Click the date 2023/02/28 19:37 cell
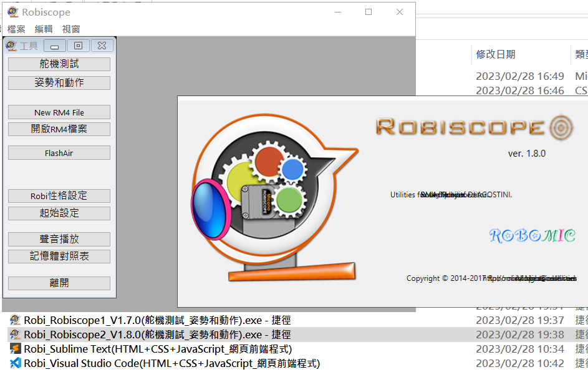Viewport: 588px width, 372px height. [520, 320]
